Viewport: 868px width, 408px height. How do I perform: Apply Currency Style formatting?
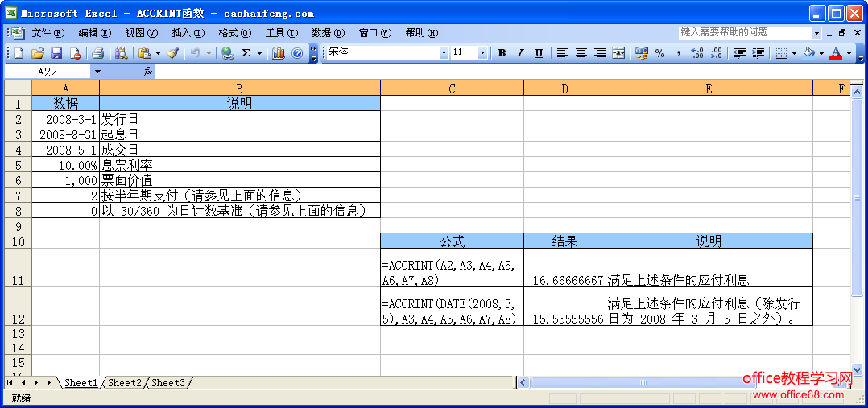642,53
